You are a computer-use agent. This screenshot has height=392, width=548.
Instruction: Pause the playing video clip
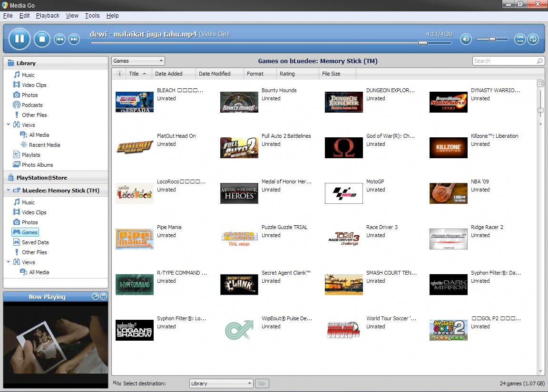tap(19, 39)
